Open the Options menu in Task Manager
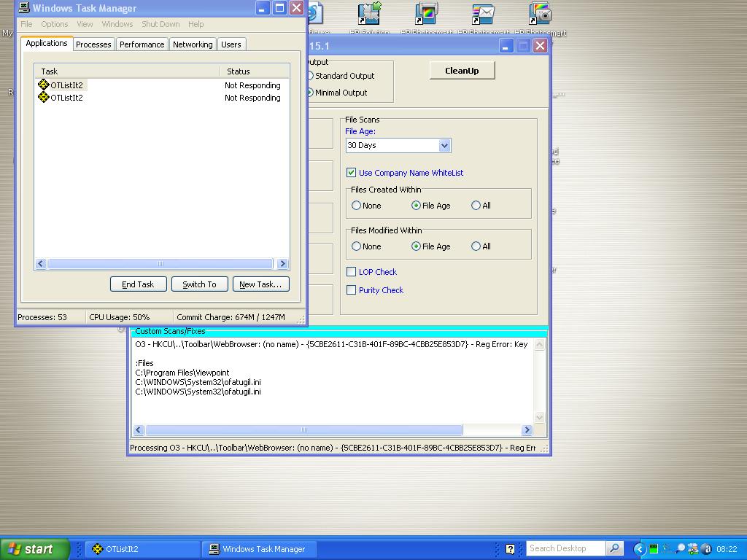747x560 pixels. 54,24
